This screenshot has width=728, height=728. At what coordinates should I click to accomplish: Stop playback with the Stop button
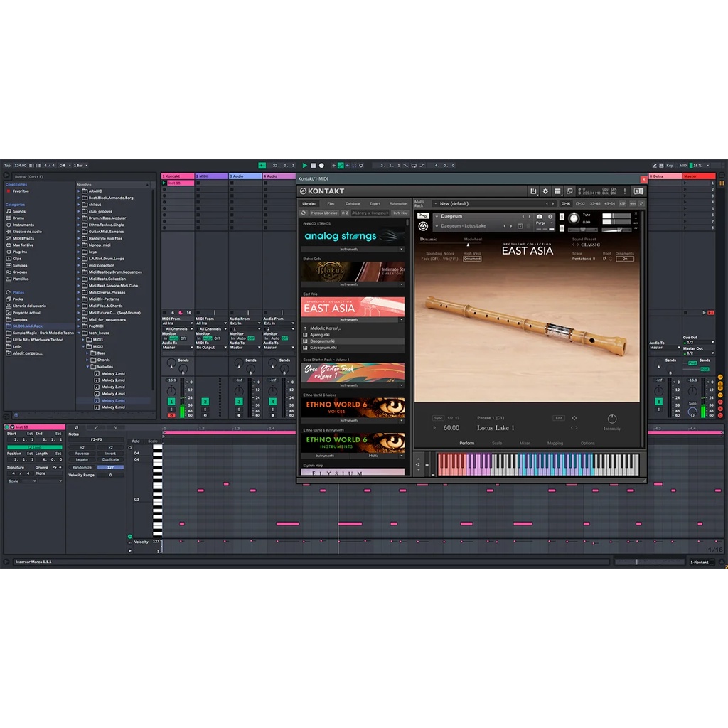(x=313, y=165)
